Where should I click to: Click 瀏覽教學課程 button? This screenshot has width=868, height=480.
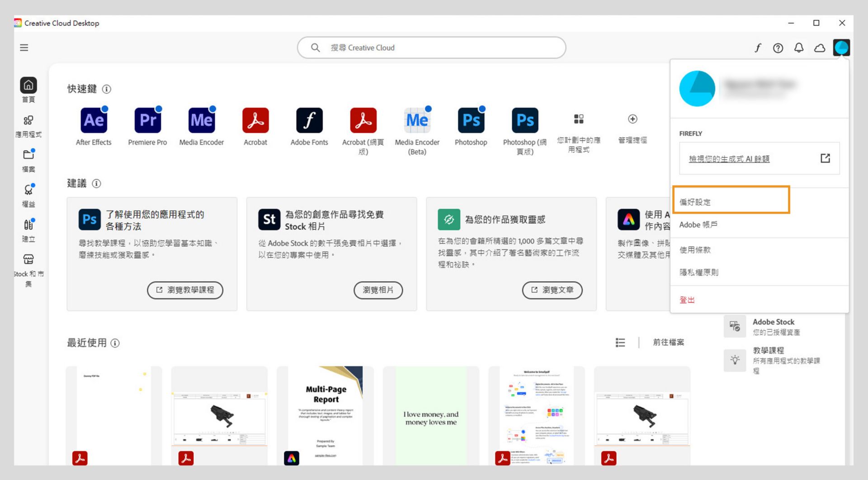coord(185,290)
